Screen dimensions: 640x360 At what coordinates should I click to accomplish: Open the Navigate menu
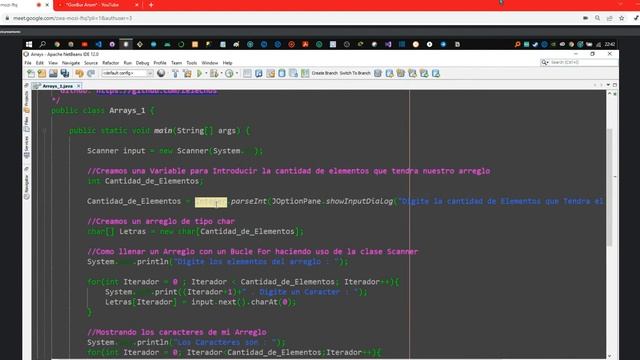(71, 63)
